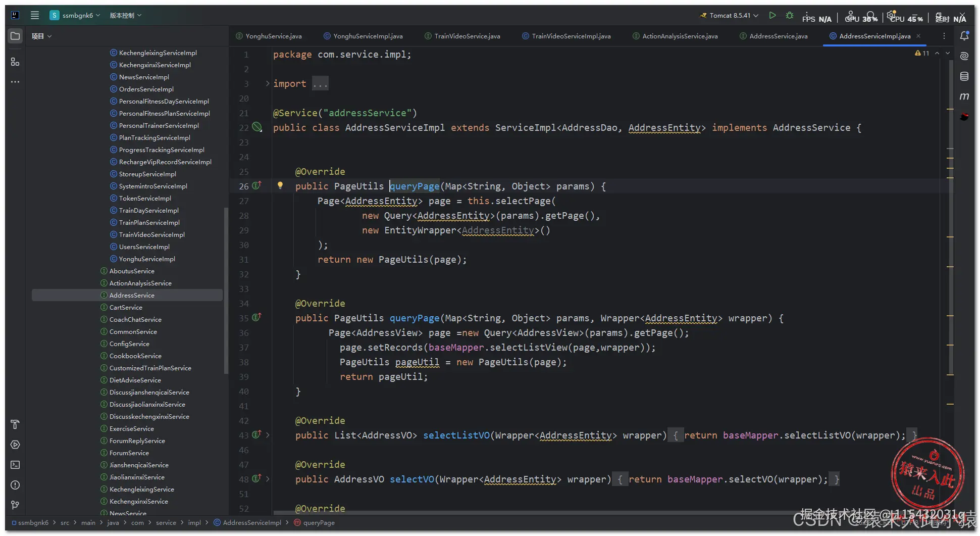Click the gutter icon on line 22
980x536 pixels.
(257, 127)
